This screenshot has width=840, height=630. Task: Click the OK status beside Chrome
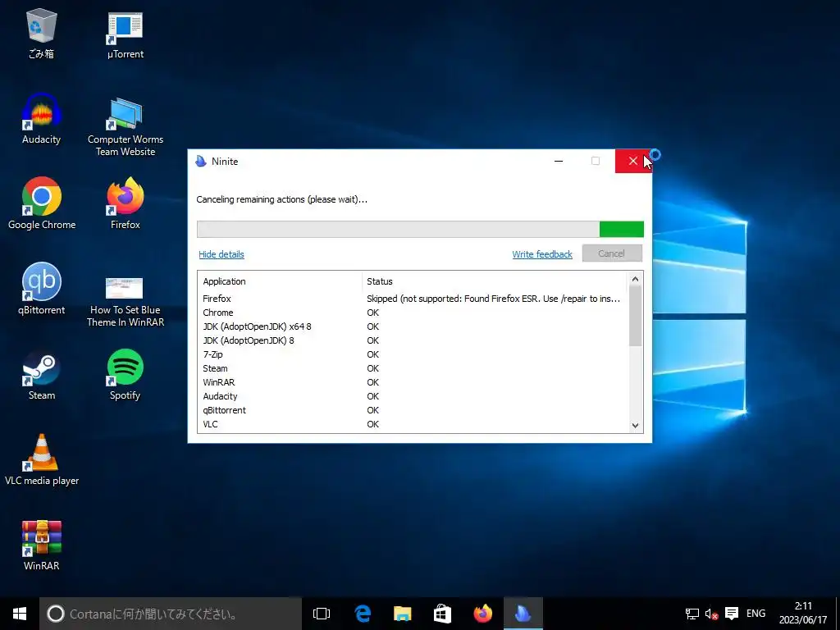coord(373,313)
